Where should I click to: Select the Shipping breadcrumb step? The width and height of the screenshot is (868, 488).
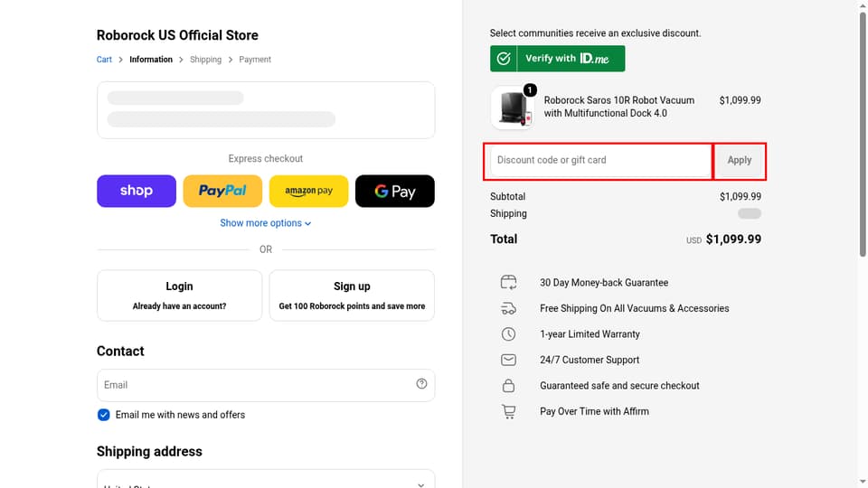205,60
